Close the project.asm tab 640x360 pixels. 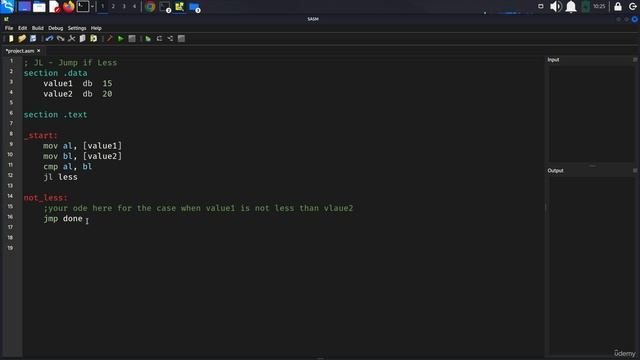click(x=39, y=51)
